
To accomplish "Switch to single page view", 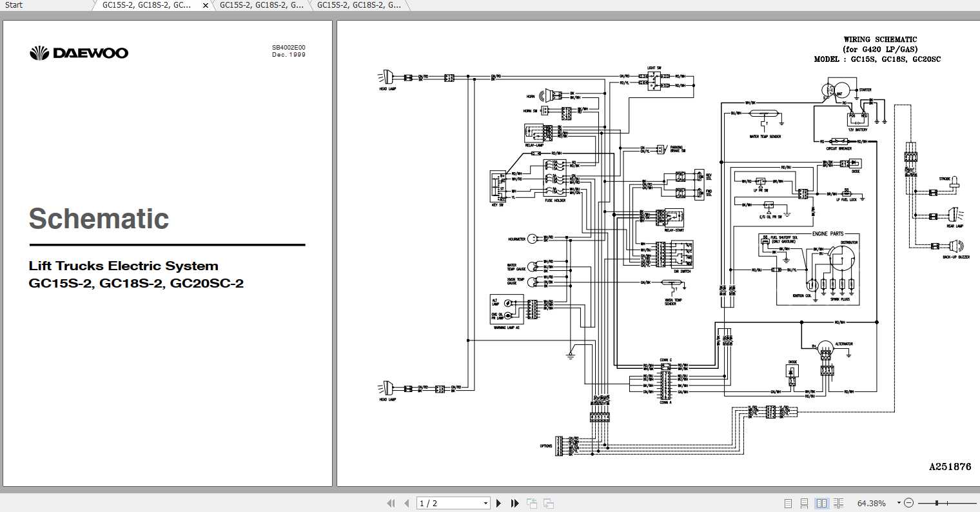I will pyautogui.click(x=788, y=503).
